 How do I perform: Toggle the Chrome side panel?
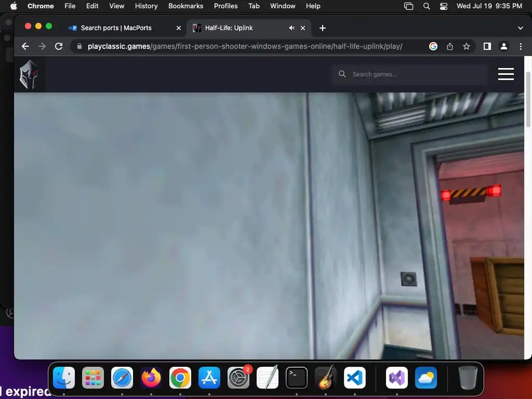(487, 46)
